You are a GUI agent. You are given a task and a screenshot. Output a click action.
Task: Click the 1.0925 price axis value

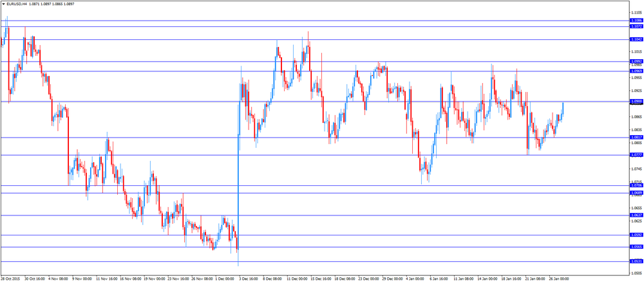click(x=636, y=91)
